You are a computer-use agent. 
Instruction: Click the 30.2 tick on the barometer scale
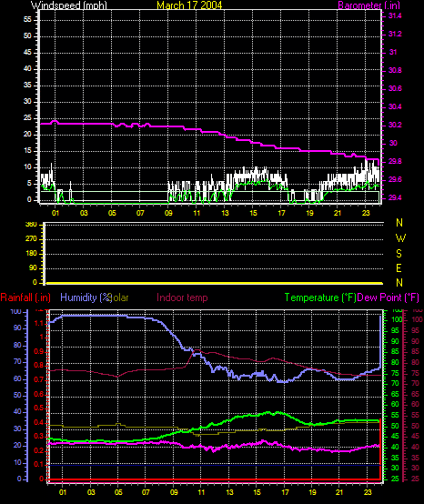click(x=395, y=125)
